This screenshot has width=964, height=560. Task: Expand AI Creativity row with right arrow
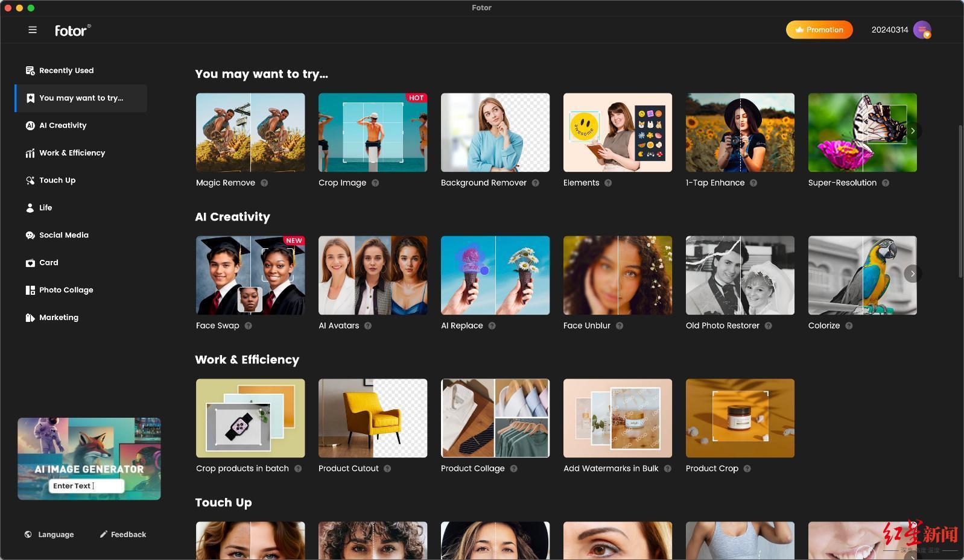click(912, 274)
